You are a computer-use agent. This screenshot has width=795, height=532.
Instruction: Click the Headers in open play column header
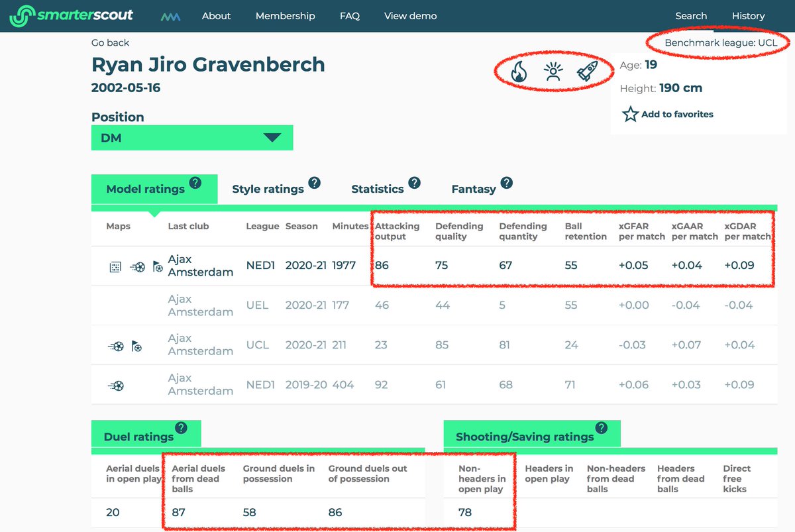[x=549, y=474]
